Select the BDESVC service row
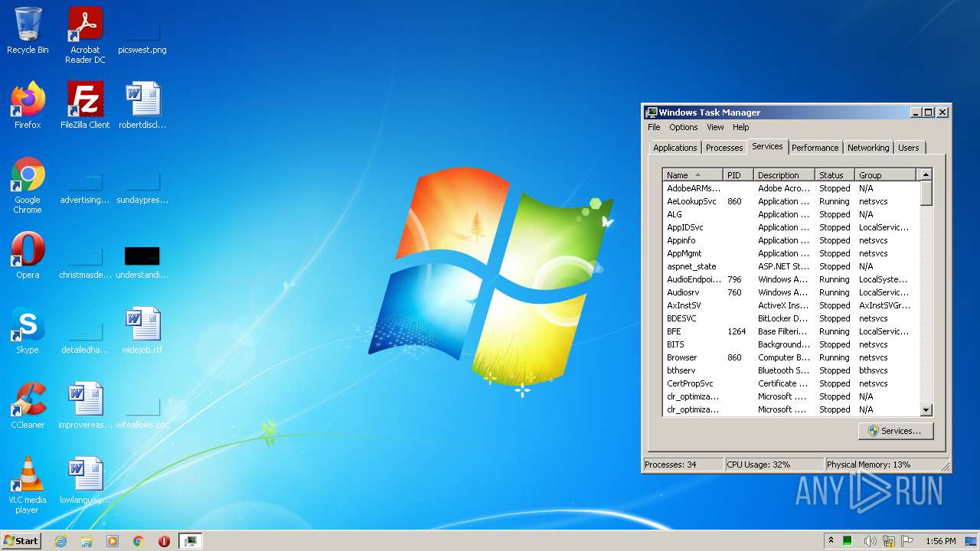 (791, 318)
